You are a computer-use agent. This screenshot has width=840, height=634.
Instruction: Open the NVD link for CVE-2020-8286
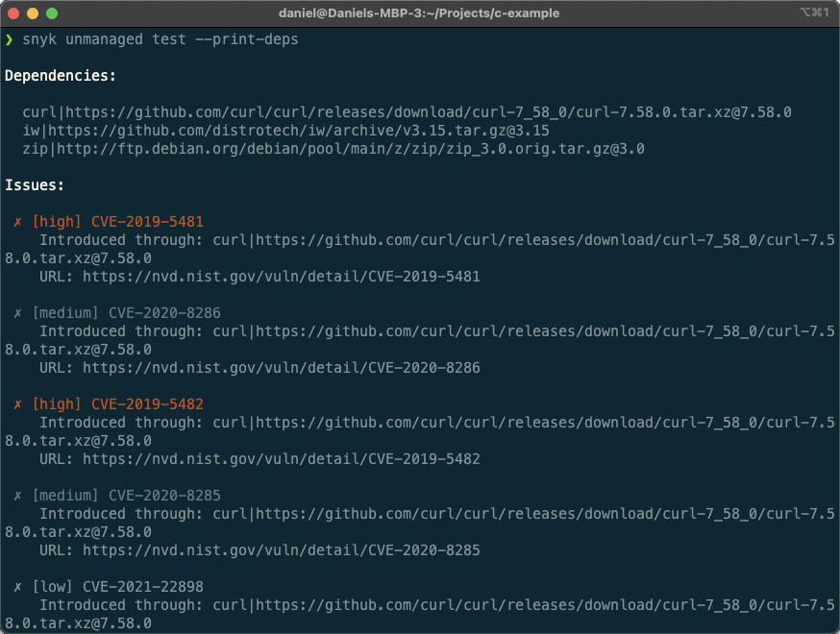(284, 367)
